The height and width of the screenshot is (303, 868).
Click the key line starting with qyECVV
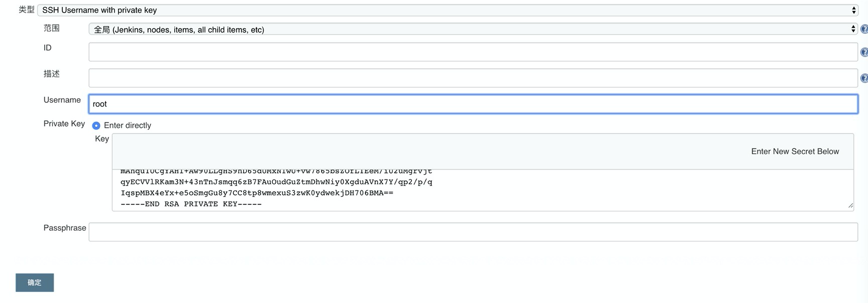pyautogui.click(x=276, y=182)
